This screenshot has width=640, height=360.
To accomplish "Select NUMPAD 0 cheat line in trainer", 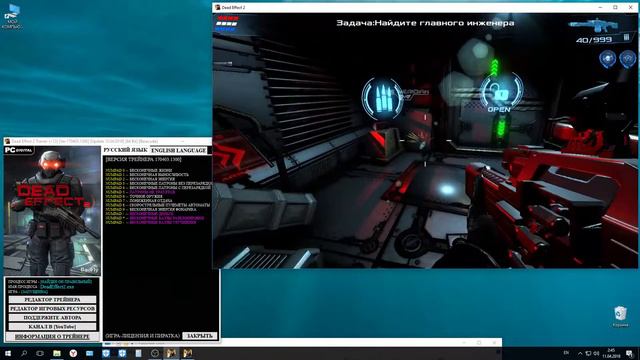I will click(x=139, y=170).
